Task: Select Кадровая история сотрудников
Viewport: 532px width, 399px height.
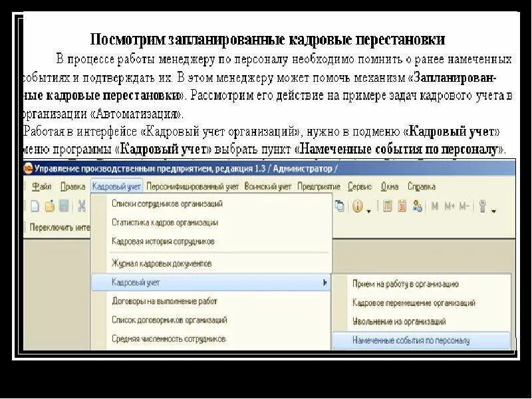Action: 211,241
